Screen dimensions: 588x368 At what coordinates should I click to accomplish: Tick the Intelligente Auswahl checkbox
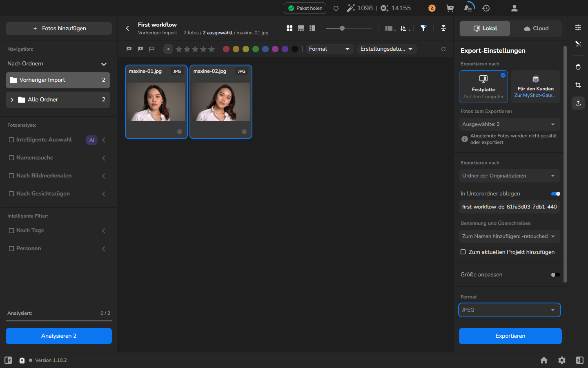pos(11,140)
